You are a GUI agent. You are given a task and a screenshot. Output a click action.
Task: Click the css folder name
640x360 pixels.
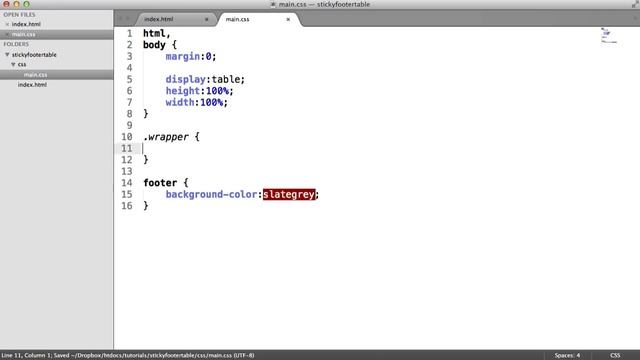(x=22, y=64)
